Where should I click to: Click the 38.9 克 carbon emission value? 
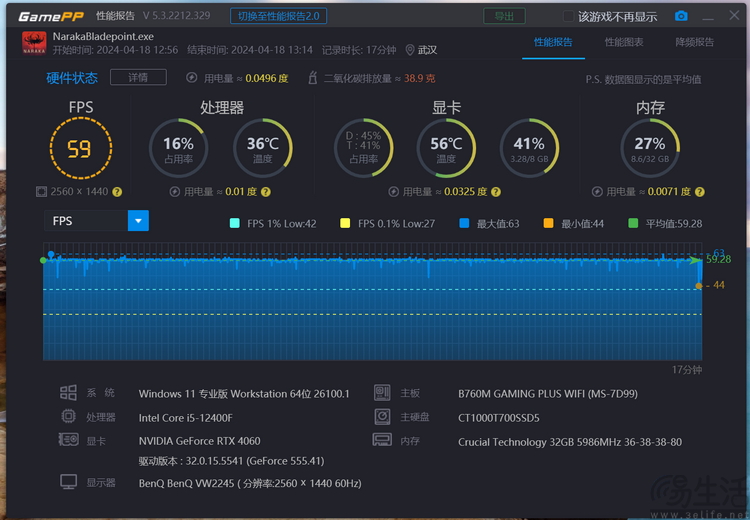[x=419, y=78]
